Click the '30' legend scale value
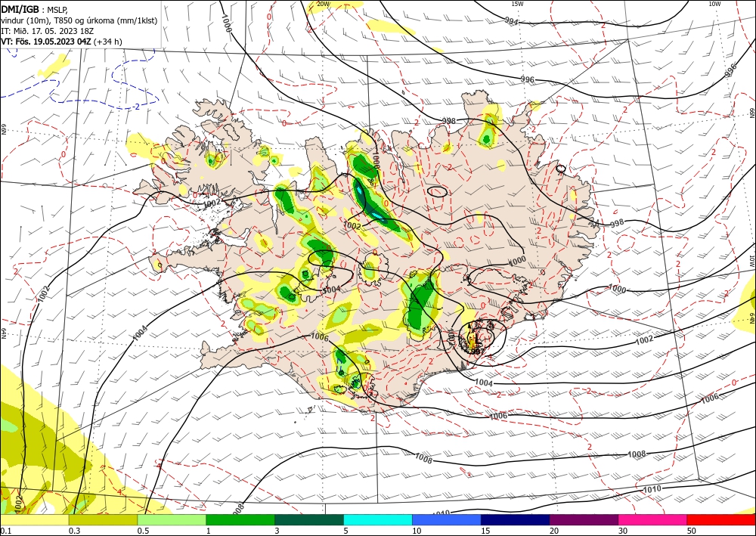Viewport: 756px width, 536px height. click(x=623, y=531)
